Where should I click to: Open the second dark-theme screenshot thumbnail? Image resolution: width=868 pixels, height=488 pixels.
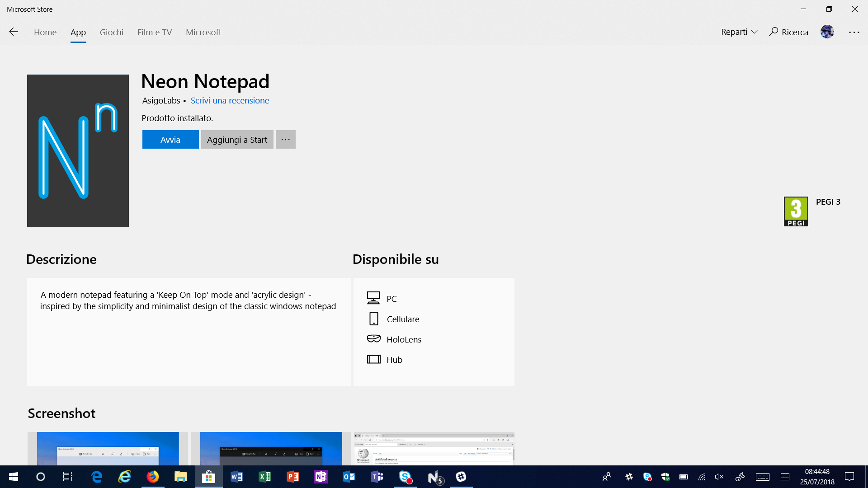[x=271, y=449]
